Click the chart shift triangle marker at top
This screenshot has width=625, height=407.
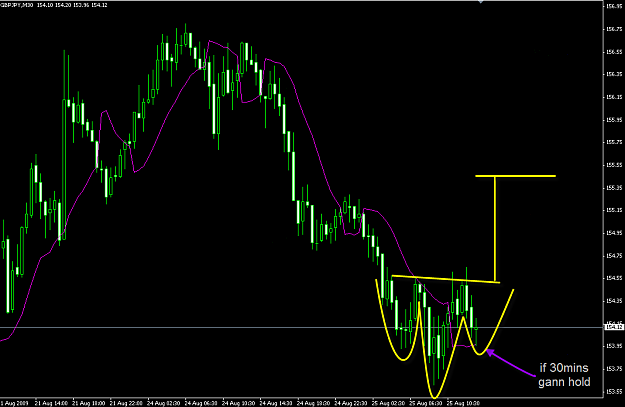(481, 2)
